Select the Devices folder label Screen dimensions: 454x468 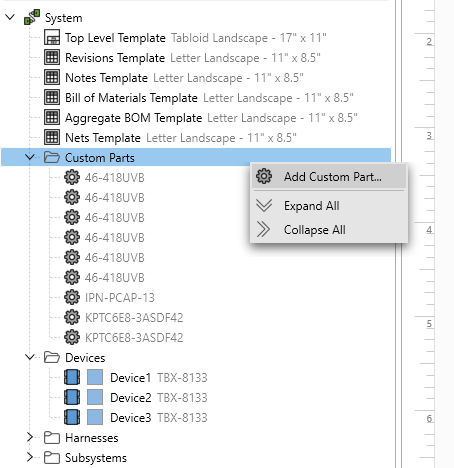pos(85,358)
